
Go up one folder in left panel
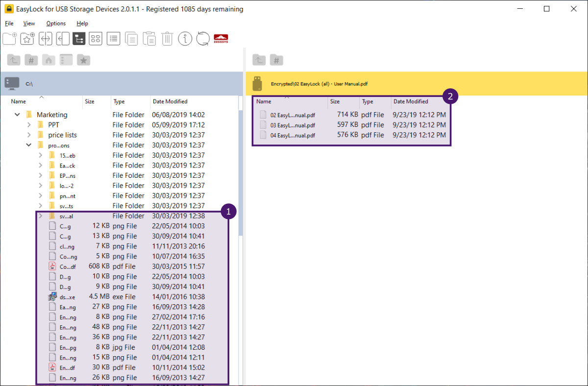pos(14,60)
